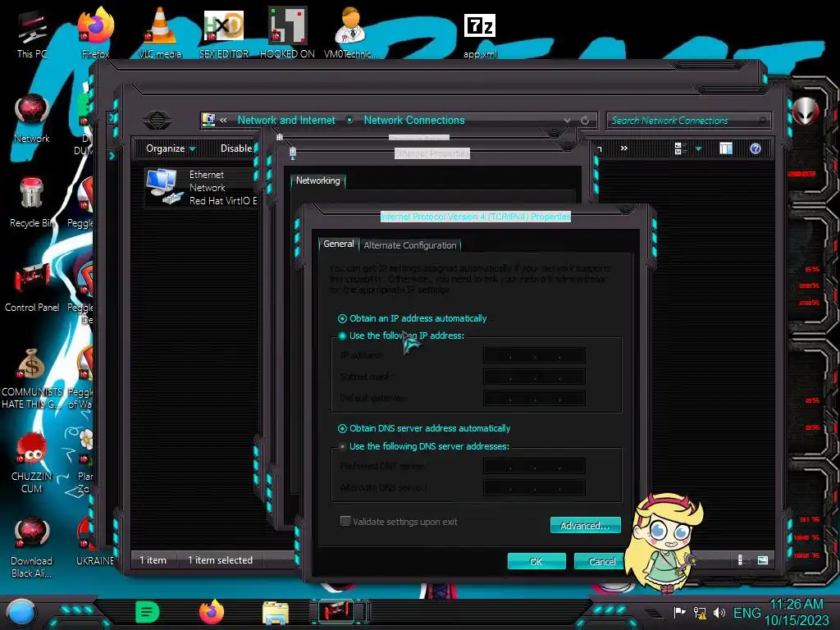Click the ENG language indicator
This screenshot has height=630, width=840.
(x=746, y=612)
